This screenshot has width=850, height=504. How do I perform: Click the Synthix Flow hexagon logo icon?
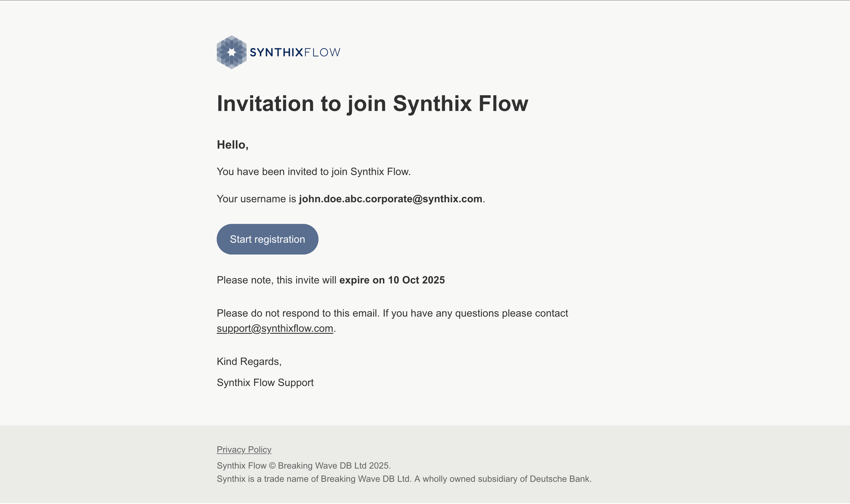pos(231,52)
